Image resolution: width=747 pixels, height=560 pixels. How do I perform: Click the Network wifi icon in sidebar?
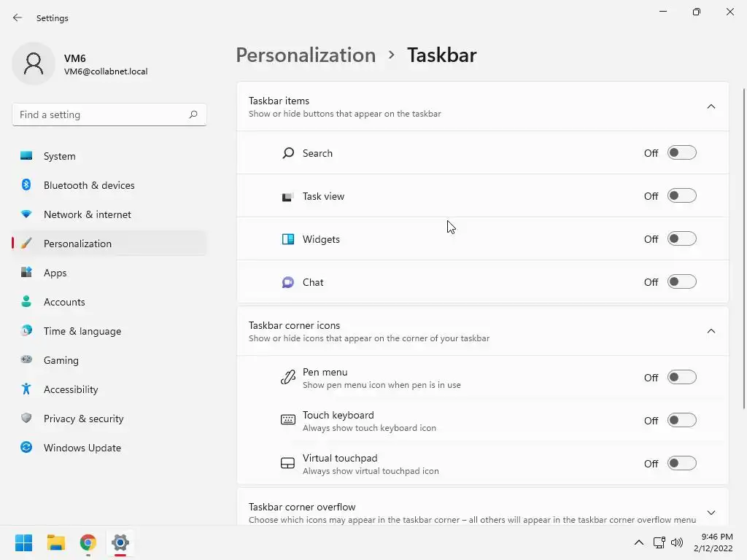[26, 214]
